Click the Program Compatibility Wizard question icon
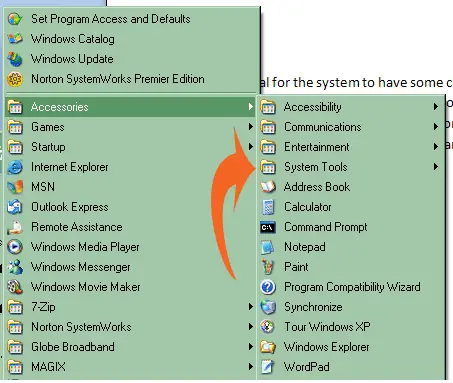The image size is (453, 383). click(x=268, y=287)
